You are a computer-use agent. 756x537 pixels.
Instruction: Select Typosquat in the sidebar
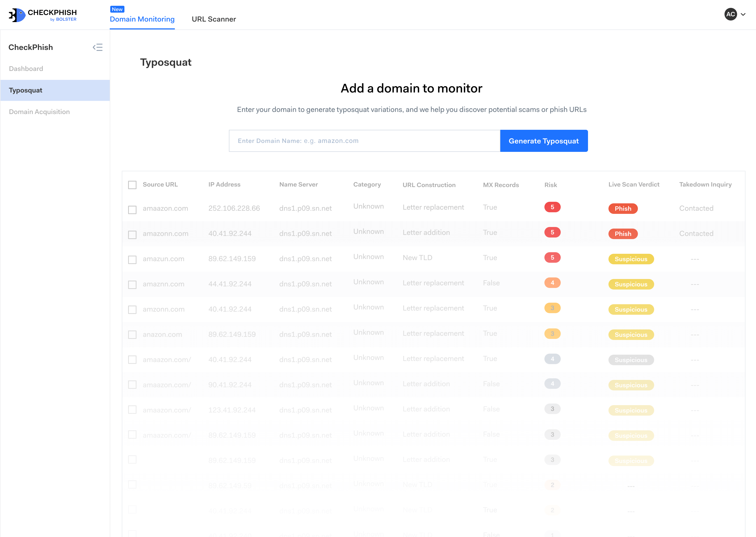(x=55, y=90)
